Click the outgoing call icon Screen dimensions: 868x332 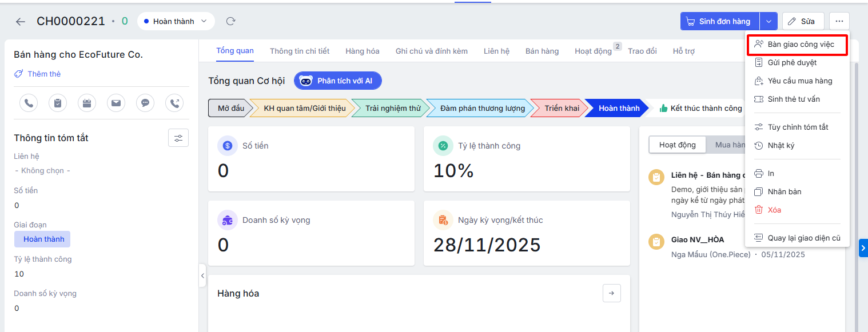click(x=174, y=103)
